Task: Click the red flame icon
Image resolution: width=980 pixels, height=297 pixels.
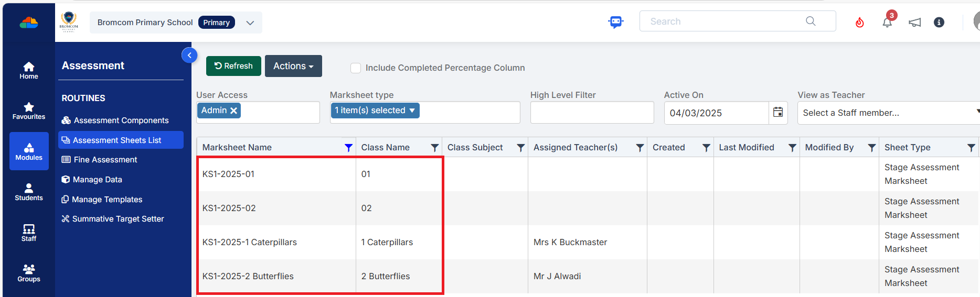Action: coord(859,23)
